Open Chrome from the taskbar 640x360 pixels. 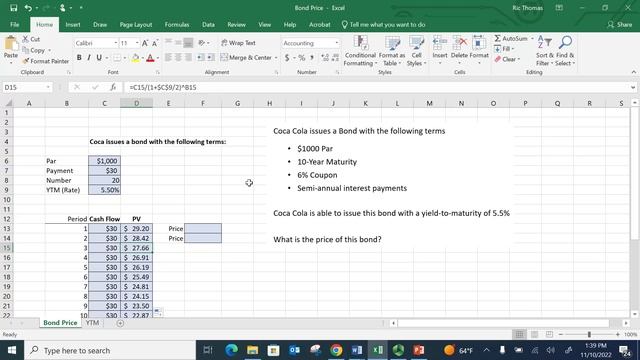coord(336,350)
